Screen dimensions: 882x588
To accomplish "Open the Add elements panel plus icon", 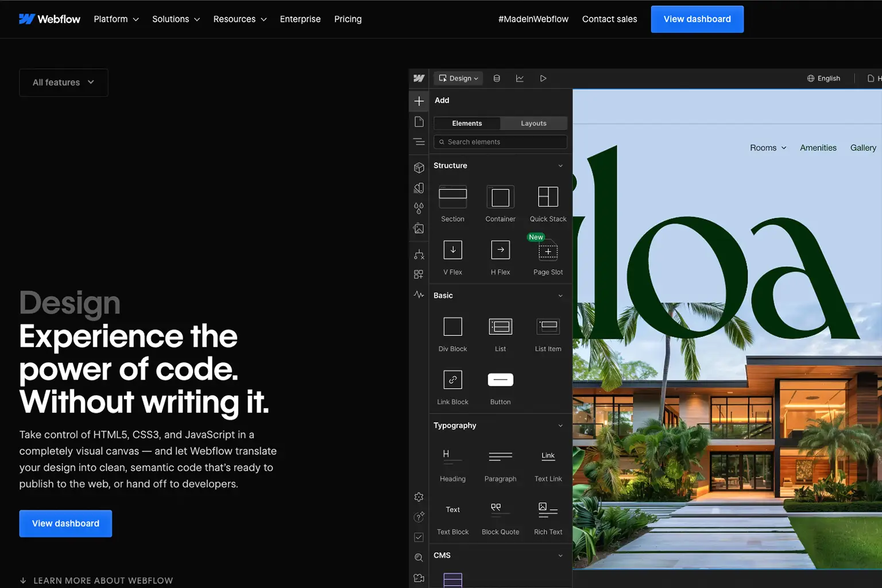I will [x=419, y=101].
